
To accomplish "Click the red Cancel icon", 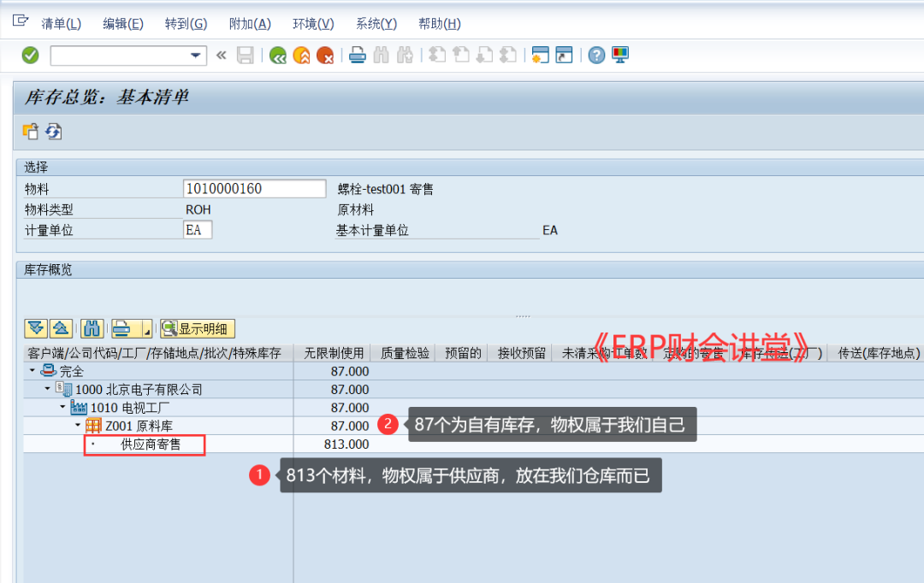I will pos(325,56).
